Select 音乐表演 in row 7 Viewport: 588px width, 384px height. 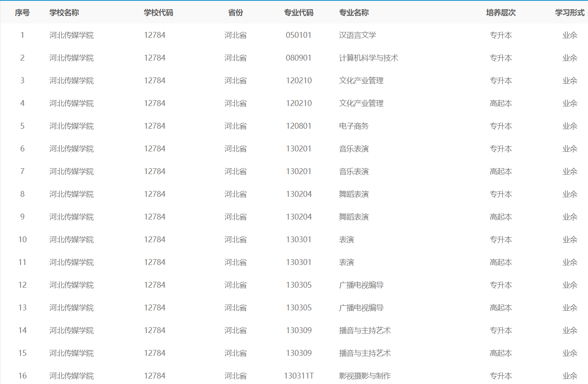[x=354, y=172]
